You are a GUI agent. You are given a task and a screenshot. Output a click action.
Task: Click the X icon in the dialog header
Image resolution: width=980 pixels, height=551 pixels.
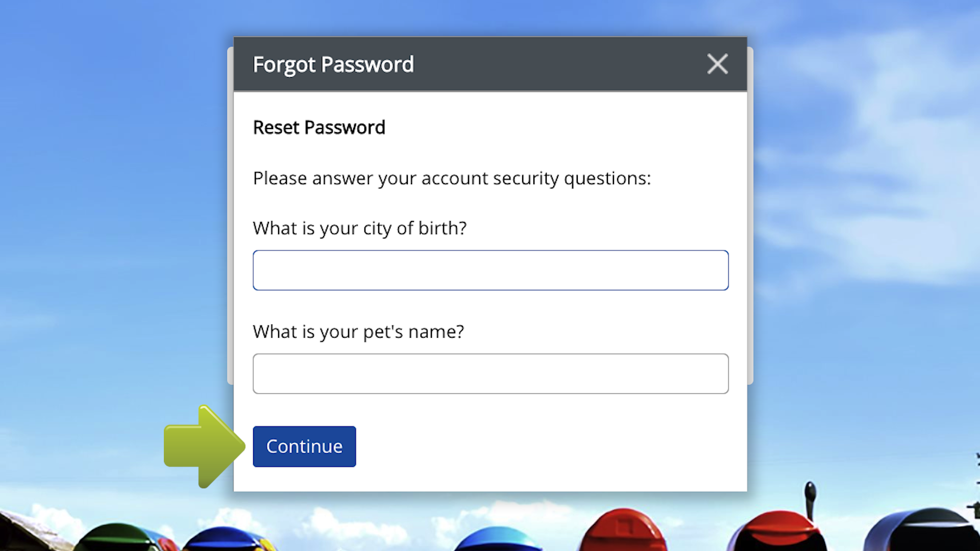[x=717, y=64]
